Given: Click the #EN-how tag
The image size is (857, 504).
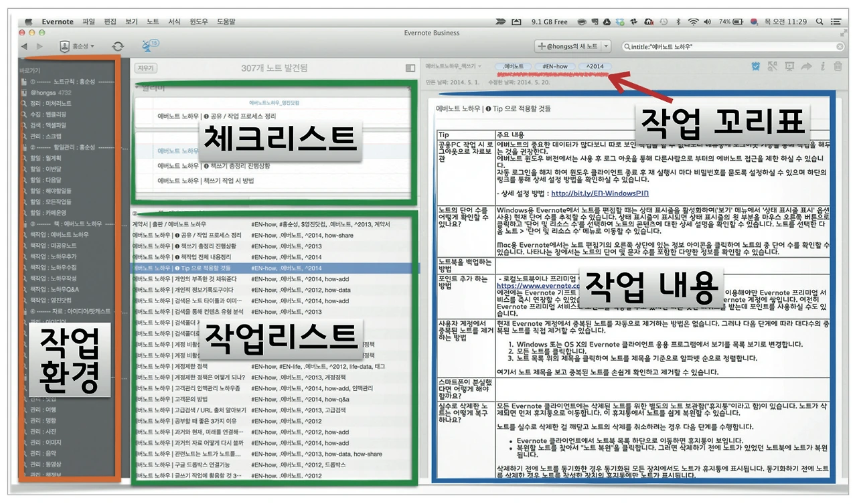Looking at the screenshot, I should (x=555, y=66).
